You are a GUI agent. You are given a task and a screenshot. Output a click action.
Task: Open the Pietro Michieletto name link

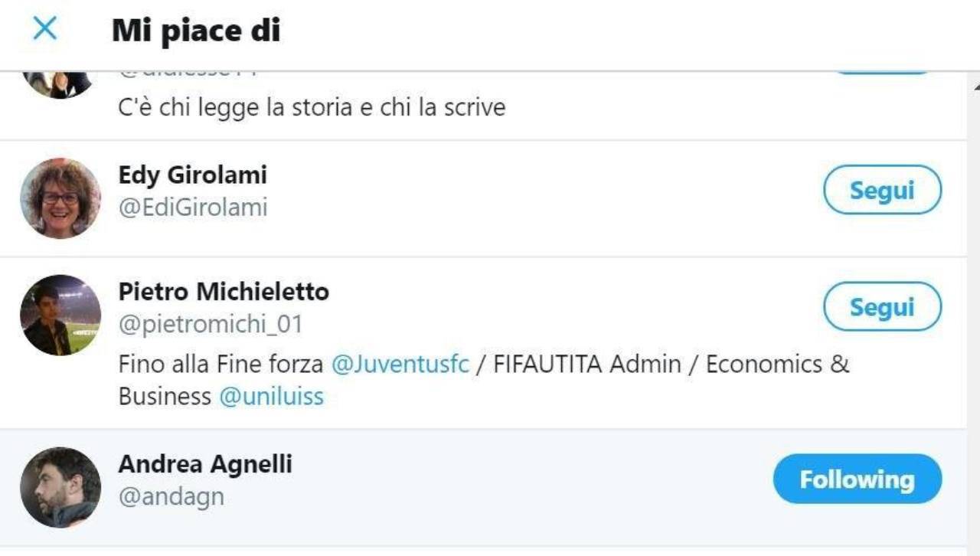[224, 292]
